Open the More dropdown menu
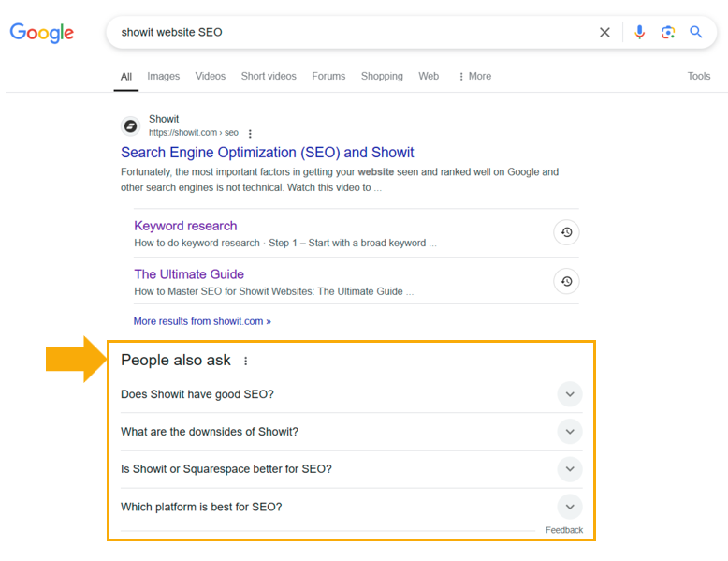This screenshot has width=728, height=561. (x=474, y=76)
